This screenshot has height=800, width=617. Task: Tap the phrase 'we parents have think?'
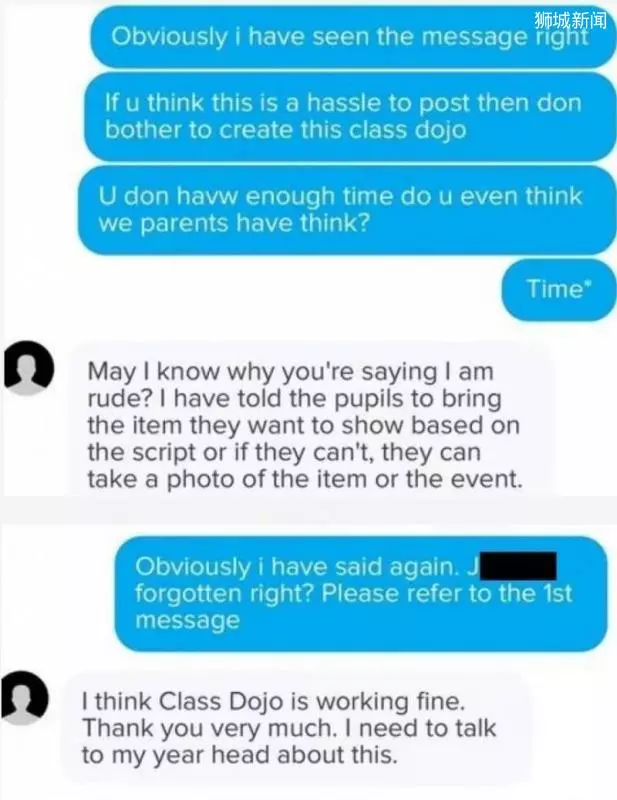tap(234, 223)
